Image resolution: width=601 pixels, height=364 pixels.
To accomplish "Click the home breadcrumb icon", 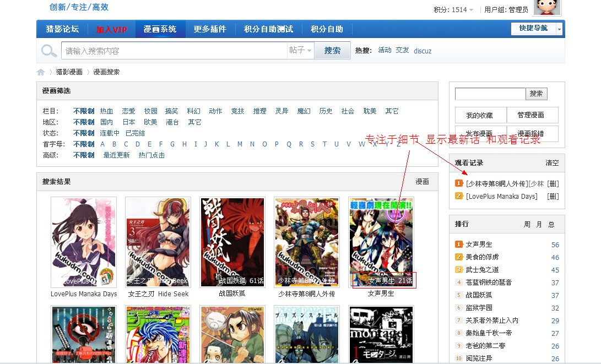I will (x=41, y=72).
